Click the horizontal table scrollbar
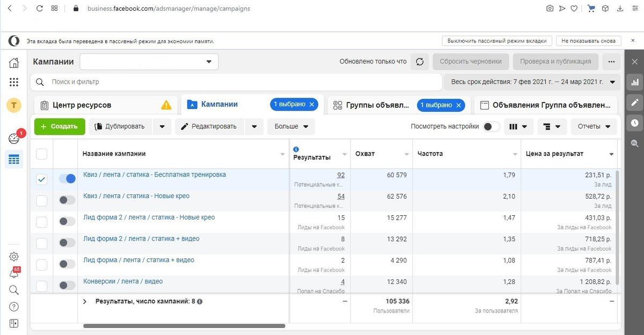The image size is (644, 335). pyautogui.click(x=184, y=326)
